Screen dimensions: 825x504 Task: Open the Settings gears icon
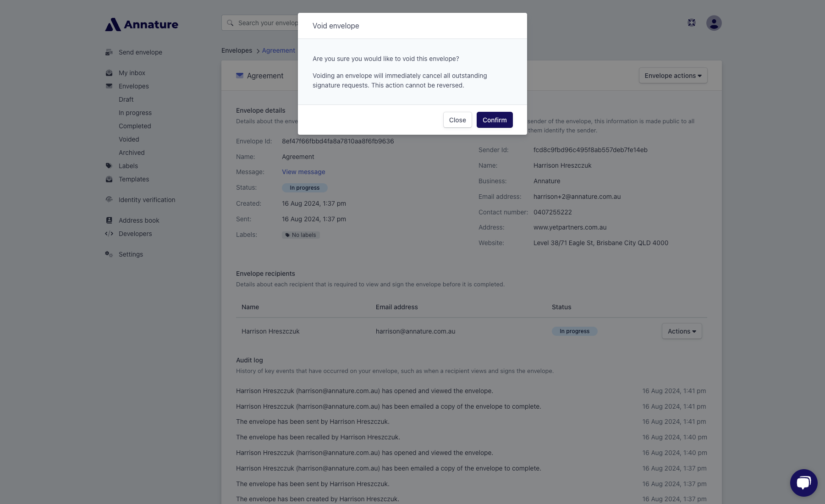[x=109, y=254]
